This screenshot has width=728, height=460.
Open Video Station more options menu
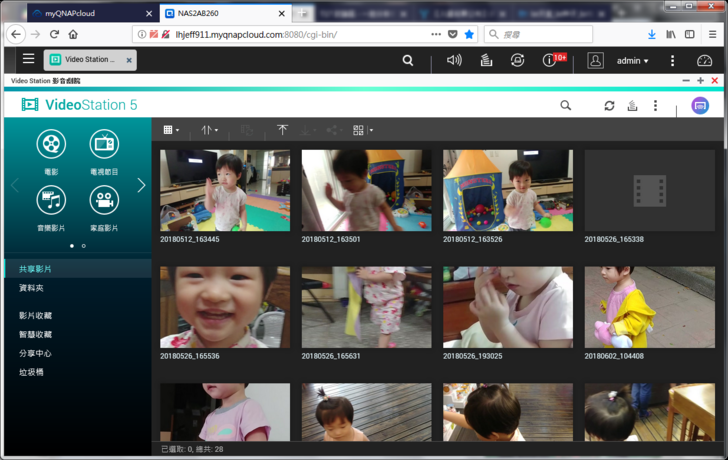point(656,106)
